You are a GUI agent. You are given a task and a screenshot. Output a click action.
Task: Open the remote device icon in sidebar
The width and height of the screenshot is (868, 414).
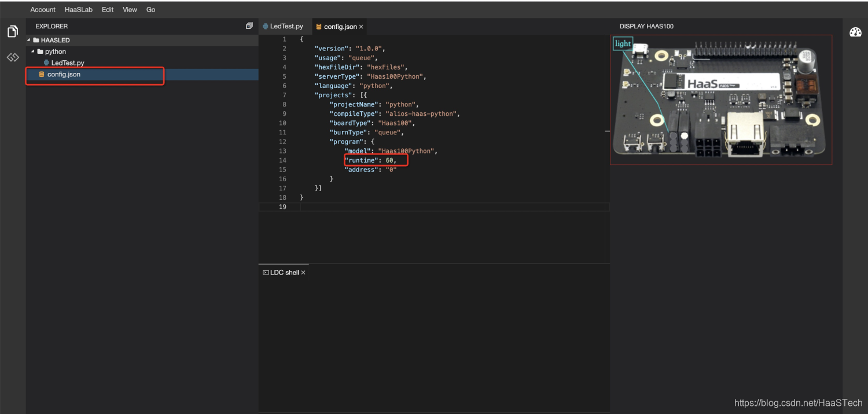tap(13, 57)
